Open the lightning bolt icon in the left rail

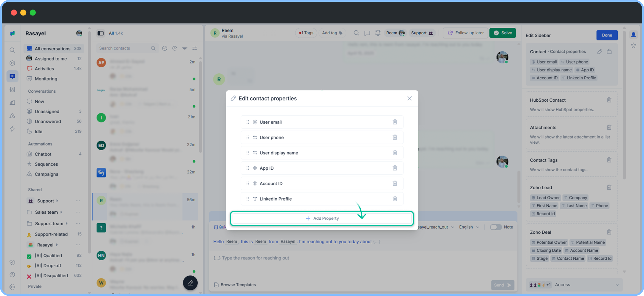coord(12,129)
